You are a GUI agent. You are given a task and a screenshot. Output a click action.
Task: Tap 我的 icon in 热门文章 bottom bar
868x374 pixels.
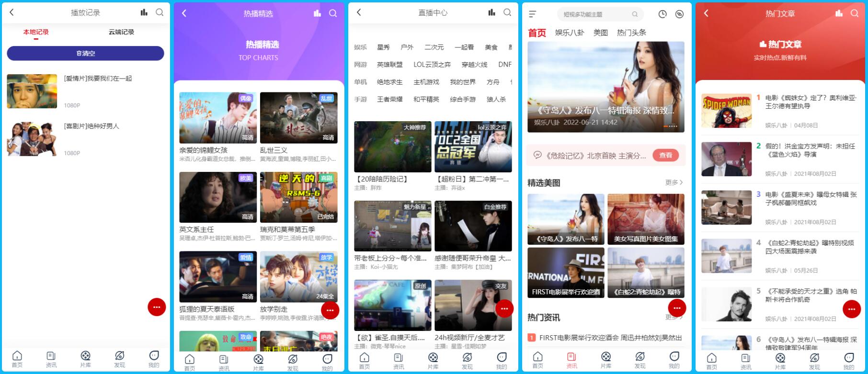849,360
